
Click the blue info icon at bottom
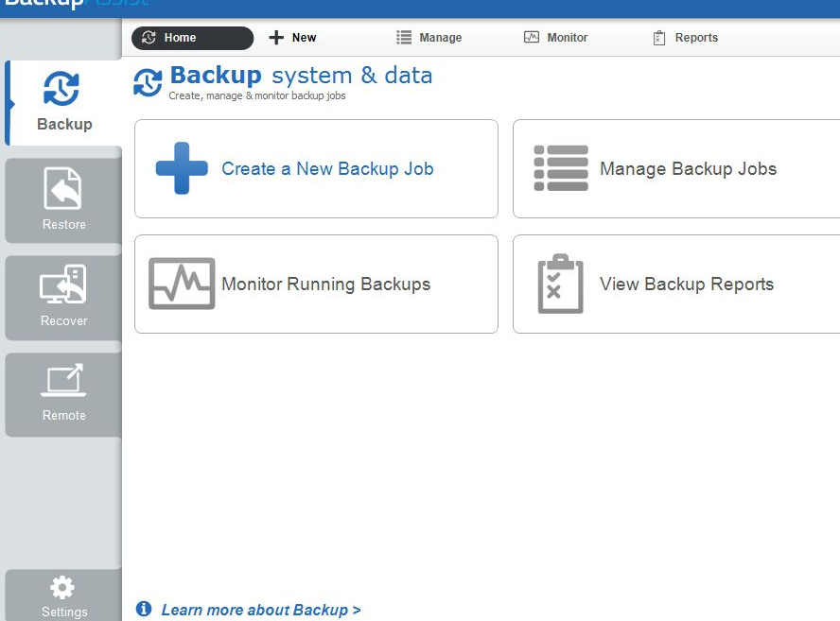tap(144, 609)
